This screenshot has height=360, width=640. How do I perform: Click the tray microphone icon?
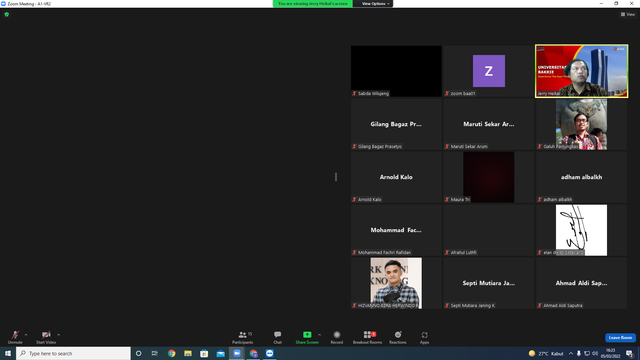[579, 353]
